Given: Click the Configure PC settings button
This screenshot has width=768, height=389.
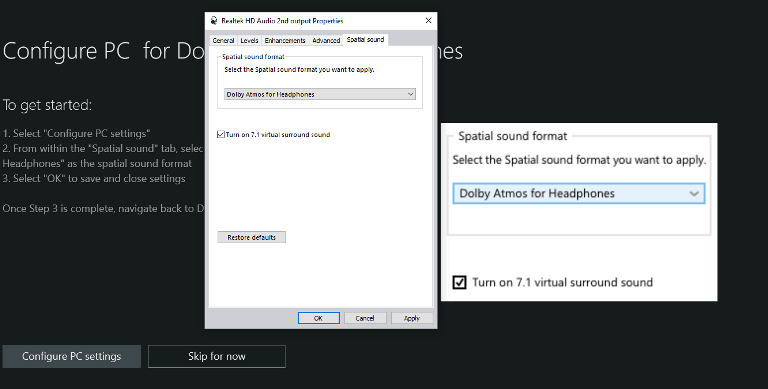Looking at the screenshot, I should click(72, 356).
